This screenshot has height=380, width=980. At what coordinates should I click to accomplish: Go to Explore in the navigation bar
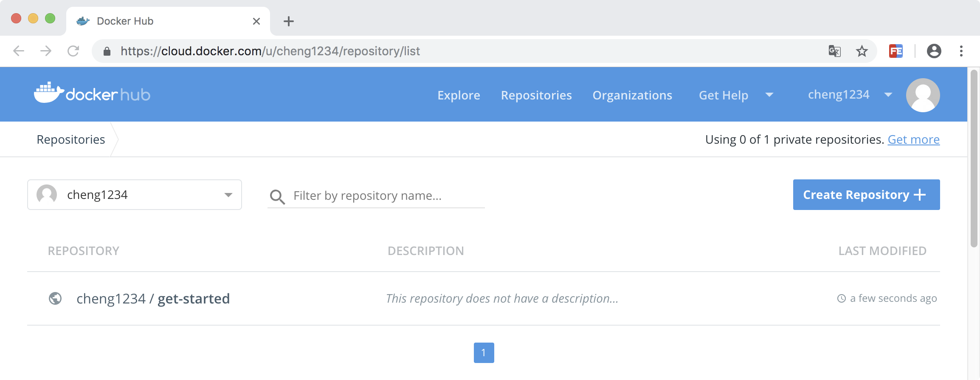coord(459,95)
